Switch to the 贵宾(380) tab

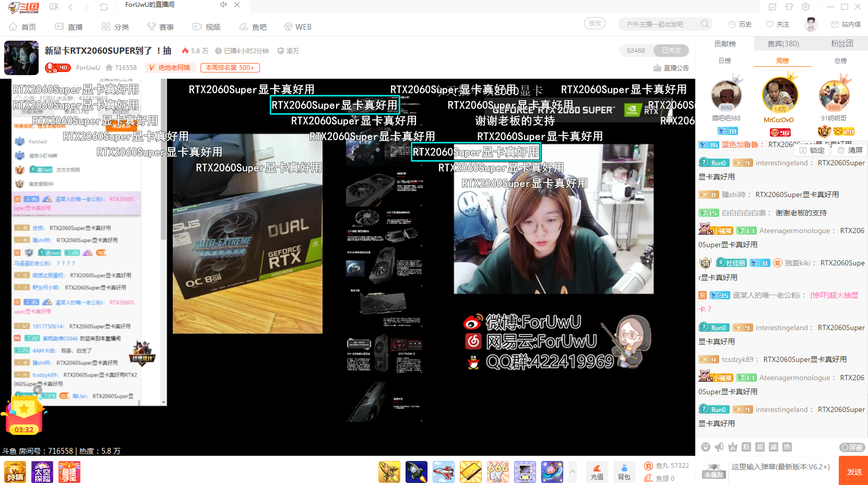(x=783, y=44)
